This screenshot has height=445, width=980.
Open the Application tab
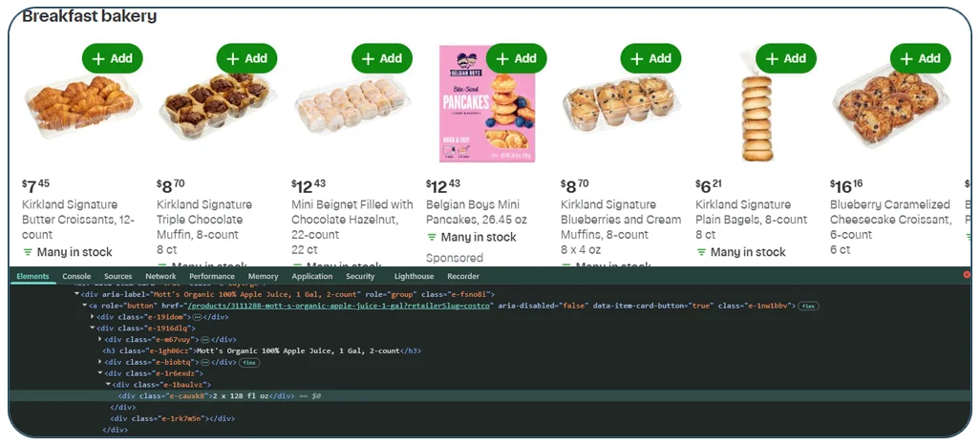pyautogui.click(x=312, y=276)
